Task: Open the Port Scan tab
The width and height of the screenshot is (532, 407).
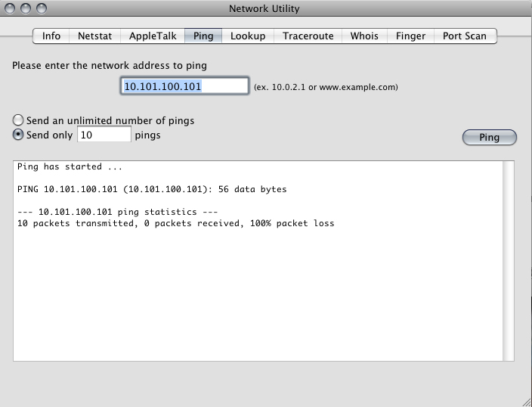Action: coord(465,36)
